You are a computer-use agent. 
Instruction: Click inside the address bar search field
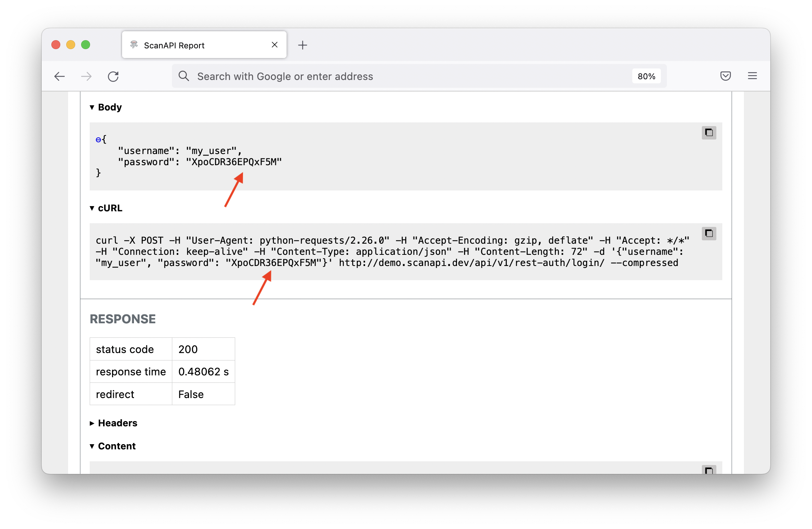click(335, 76)
